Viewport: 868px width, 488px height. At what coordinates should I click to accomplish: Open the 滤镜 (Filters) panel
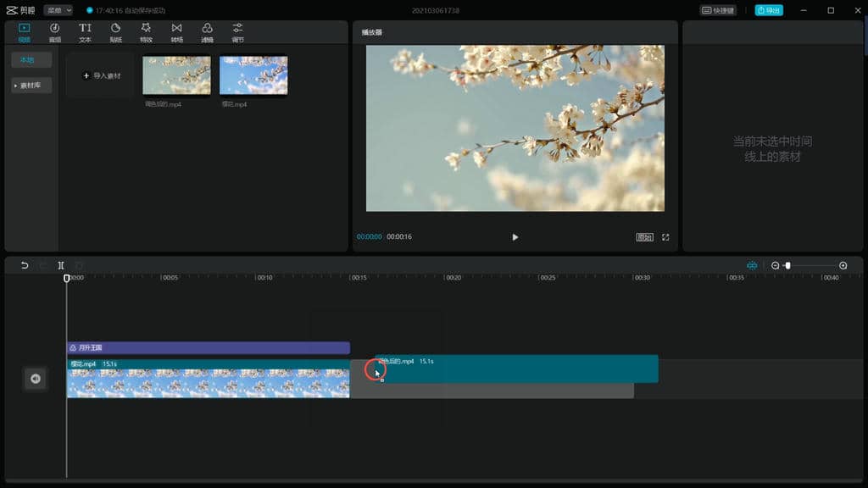207,32
